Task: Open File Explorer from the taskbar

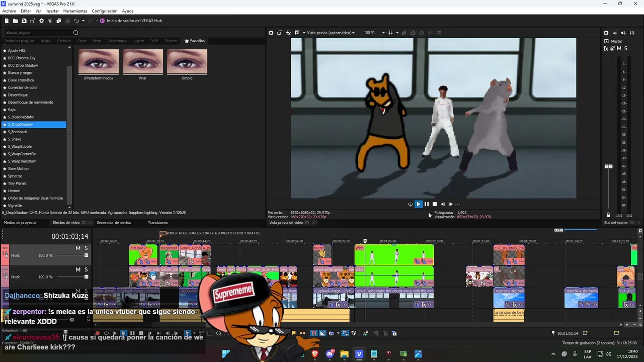Action: (x=345, y=354)
